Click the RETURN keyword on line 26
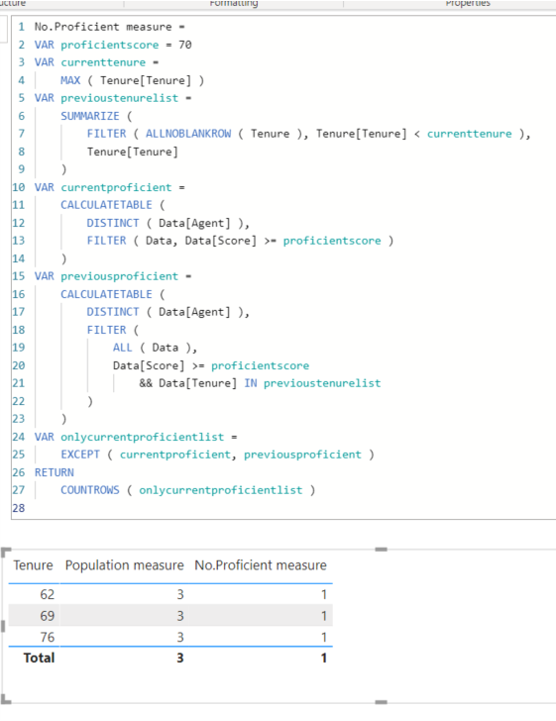 click(54, 472)
